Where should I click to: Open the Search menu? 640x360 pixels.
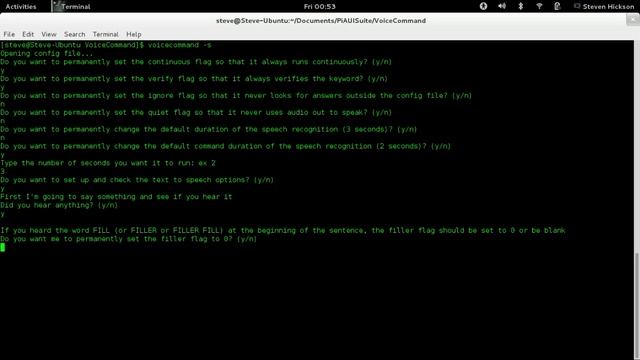click(x=75, y=34)
